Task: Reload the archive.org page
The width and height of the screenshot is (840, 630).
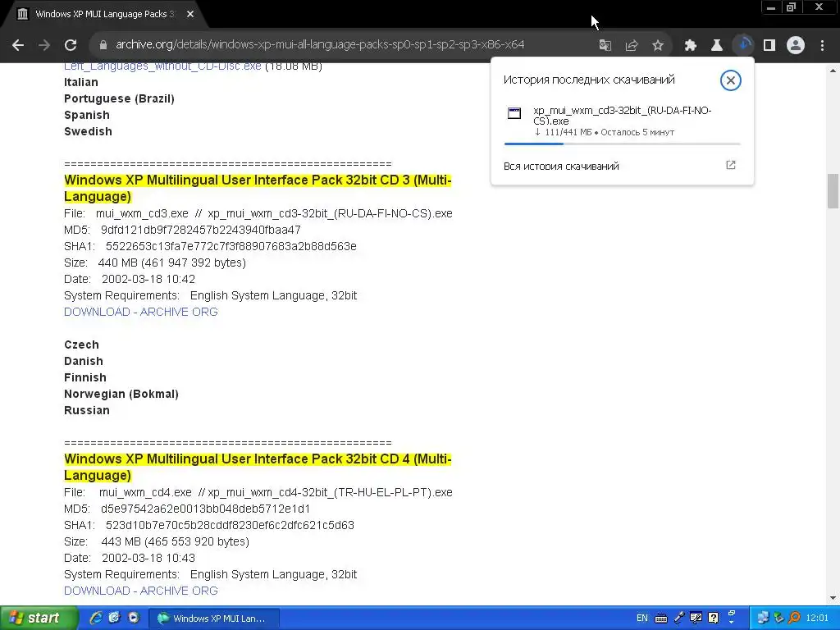Action: [71, 45]
